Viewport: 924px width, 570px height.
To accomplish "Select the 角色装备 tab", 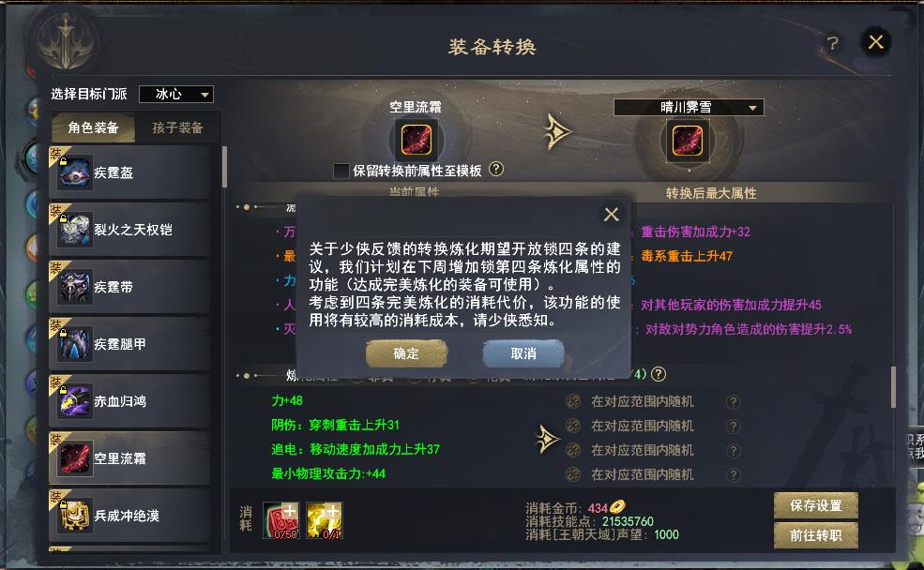I will pyautogui.click(x=93, y=127).
